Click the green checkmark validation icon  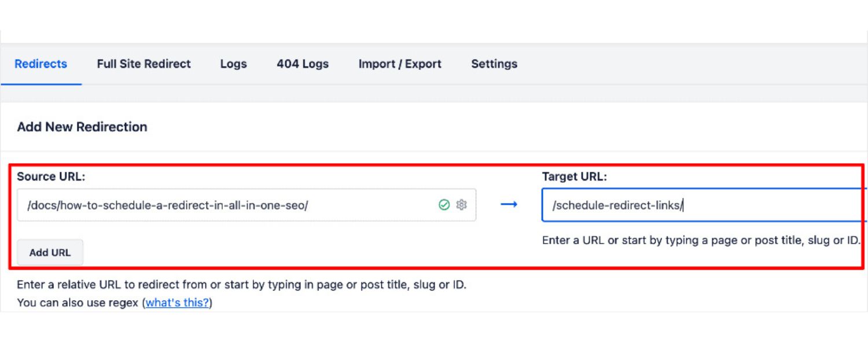[444, 205]
